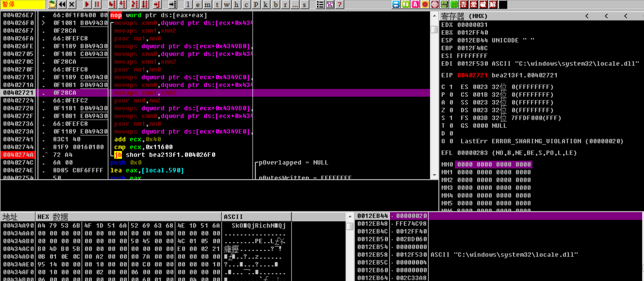
Task: Switch register view via 寄存器 (MMX) header
Action: (464, 16)
